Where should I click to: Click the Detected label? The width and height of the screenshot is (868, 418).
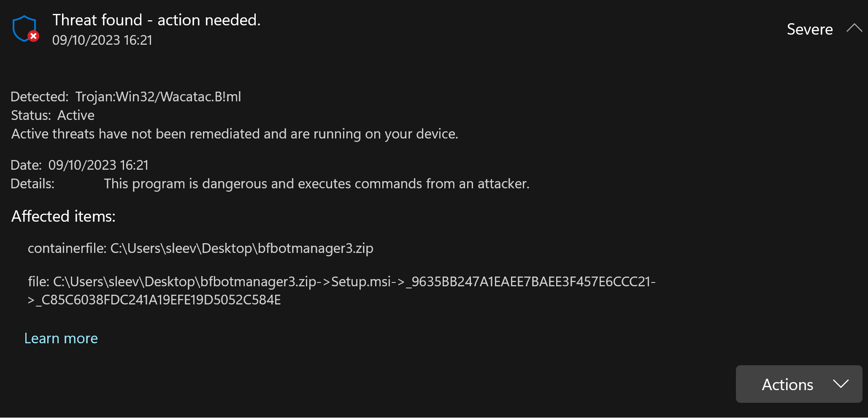(x=39, y=97)
